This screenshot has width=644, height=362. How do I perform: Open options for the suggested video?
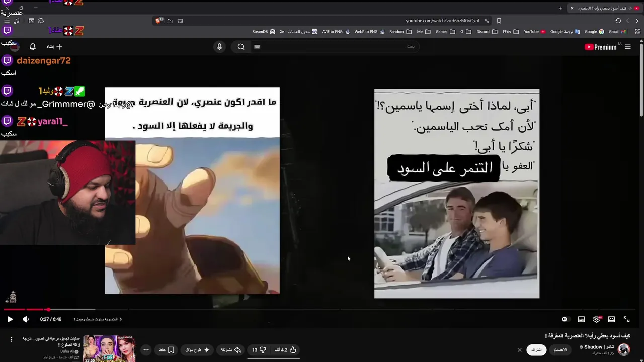(11, 339)
